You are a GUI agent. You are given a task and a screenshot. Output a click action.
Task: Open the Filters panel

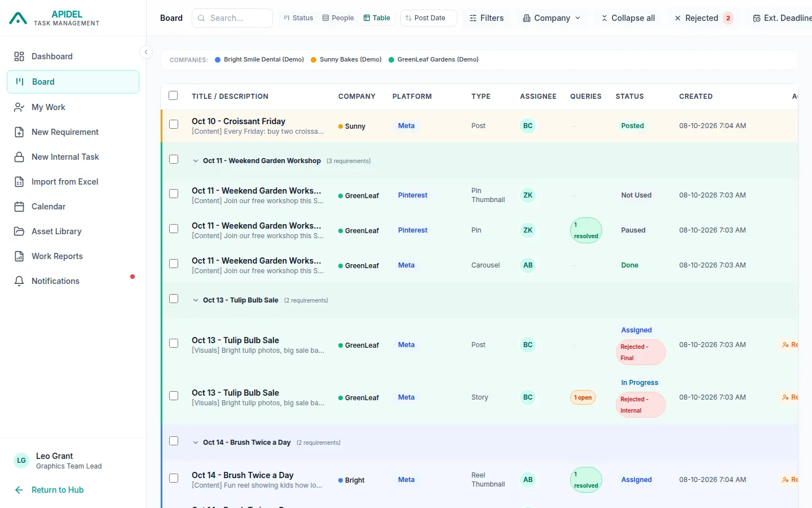[x=487, y=18]
